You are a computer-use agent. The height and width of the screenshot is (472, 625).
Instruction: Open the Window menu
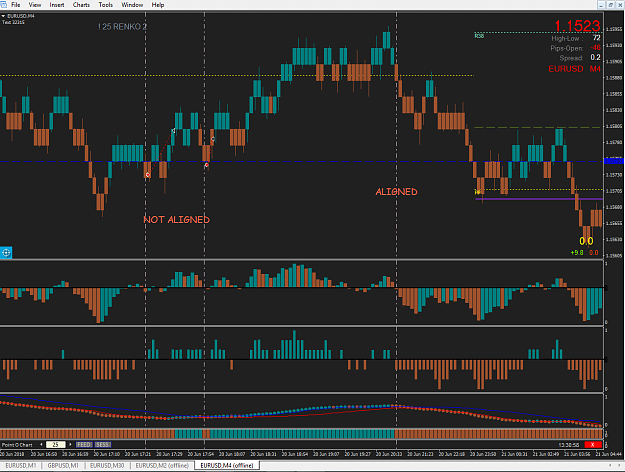tap(132, 5)
